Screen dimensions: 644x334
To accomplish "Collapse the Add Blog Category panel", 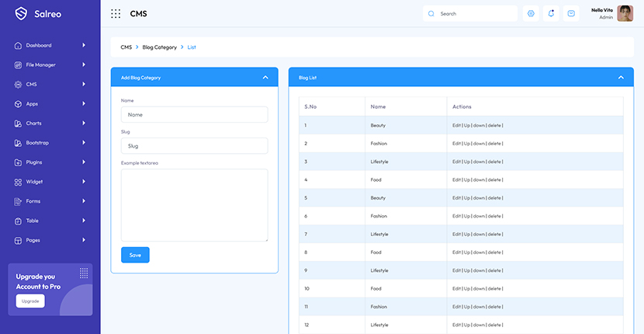I will coord(265,78).
